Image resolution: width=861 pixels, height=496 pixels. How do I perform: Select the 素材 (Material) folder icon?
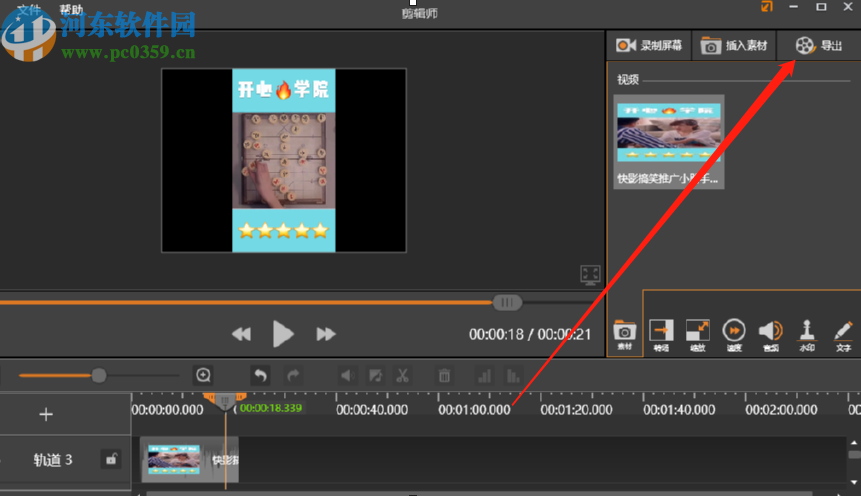tap(624, 333)
